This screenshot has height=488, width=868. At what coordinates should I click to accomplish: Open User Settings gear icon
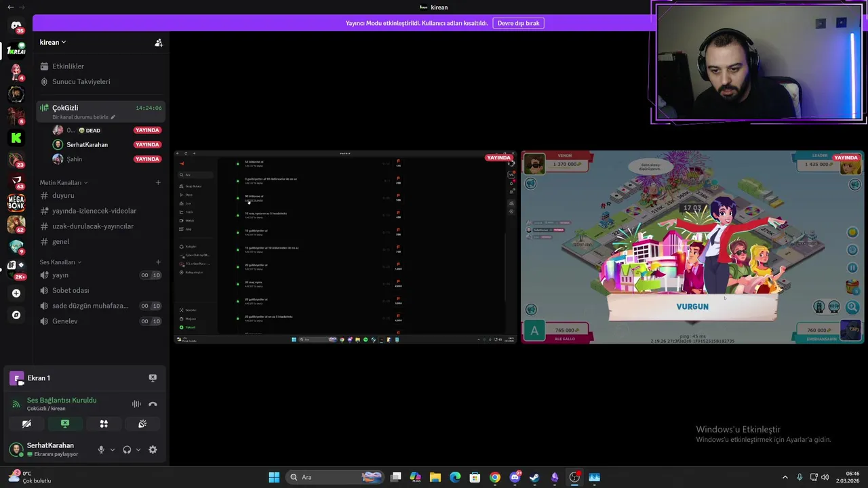click(x=153, y=449)
